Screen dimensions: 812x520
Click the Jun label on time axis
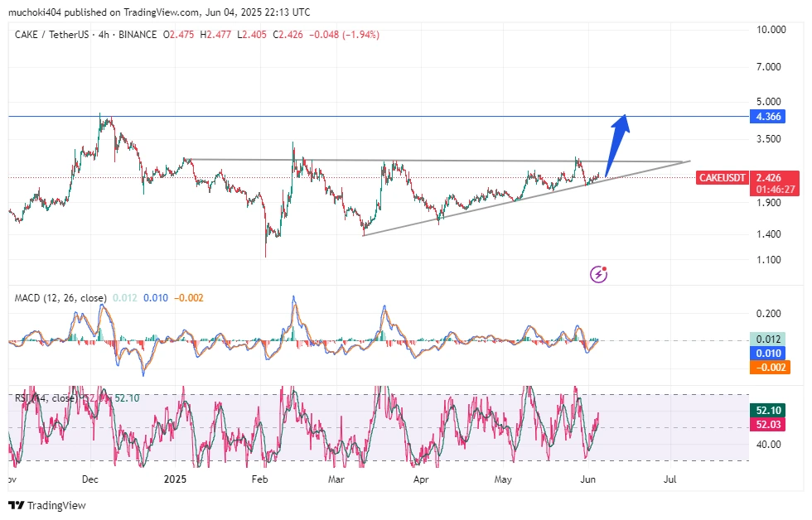point(587,479)
